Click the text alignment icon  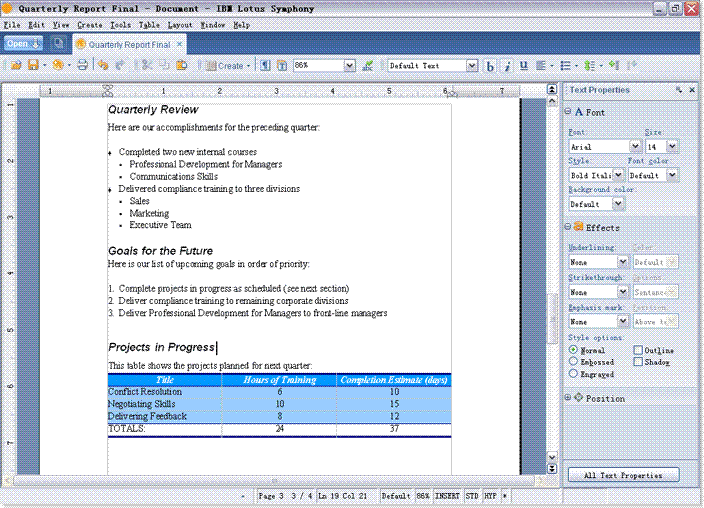click(x=541, y=66)
